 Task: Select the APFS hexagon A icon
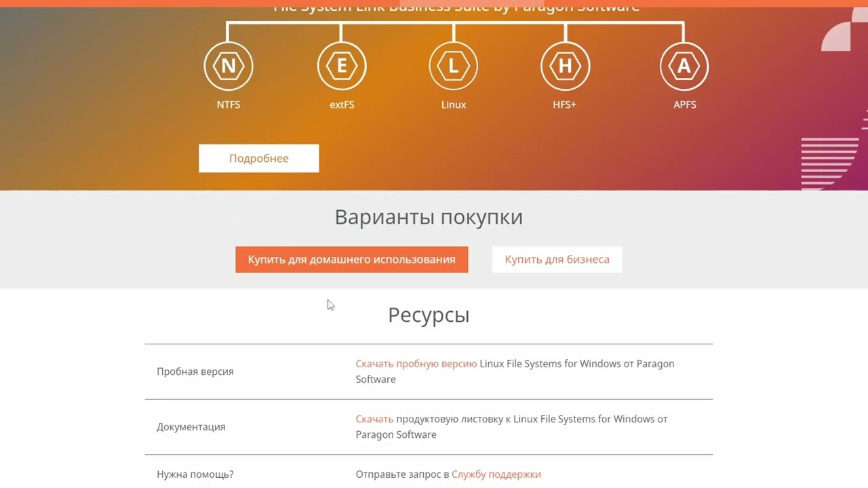pos(684,66)
